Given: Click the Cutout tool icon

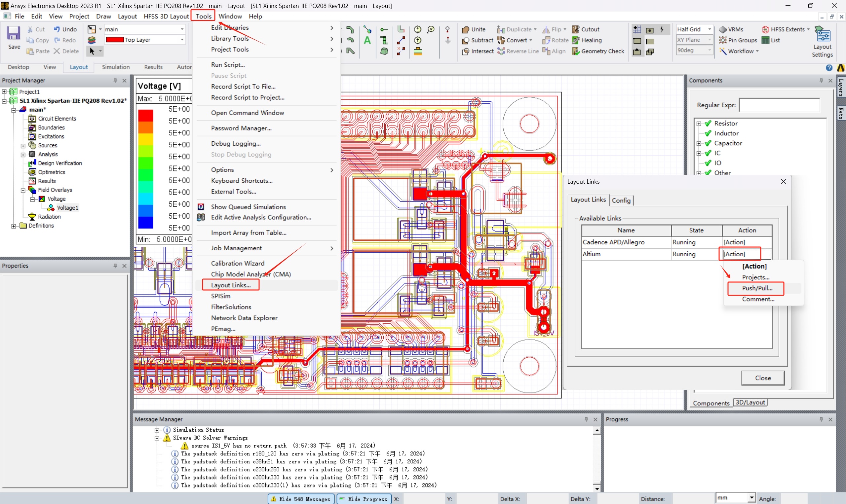Looking at the screenshot, I should 576,29.
